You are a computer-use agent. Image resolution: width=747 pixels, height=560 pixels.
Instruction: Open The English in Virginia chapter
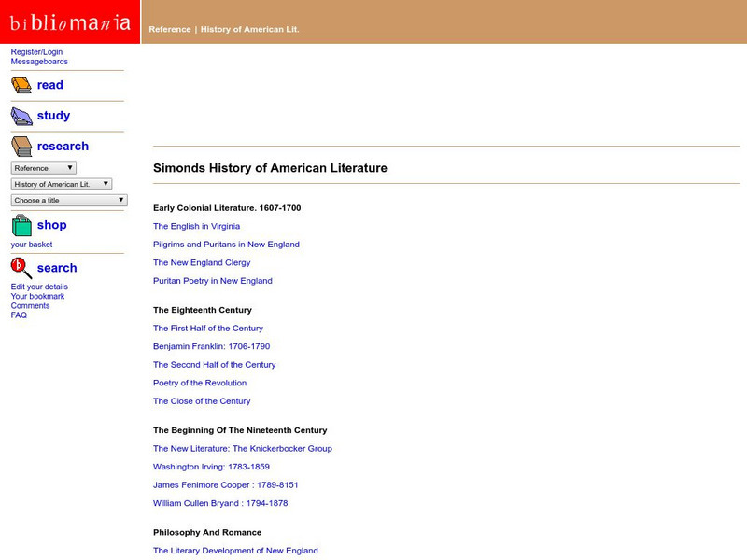tap(196, 226)
